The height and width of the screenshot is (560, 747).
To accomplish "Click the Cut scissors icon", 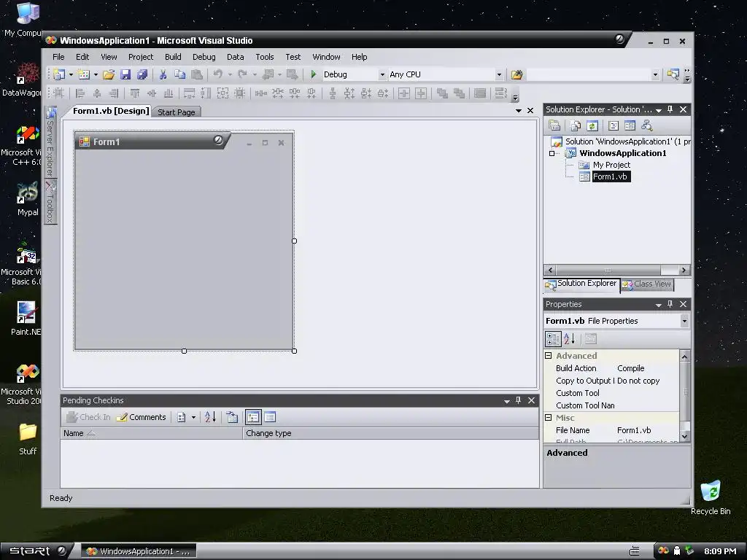I will point(163,74).
